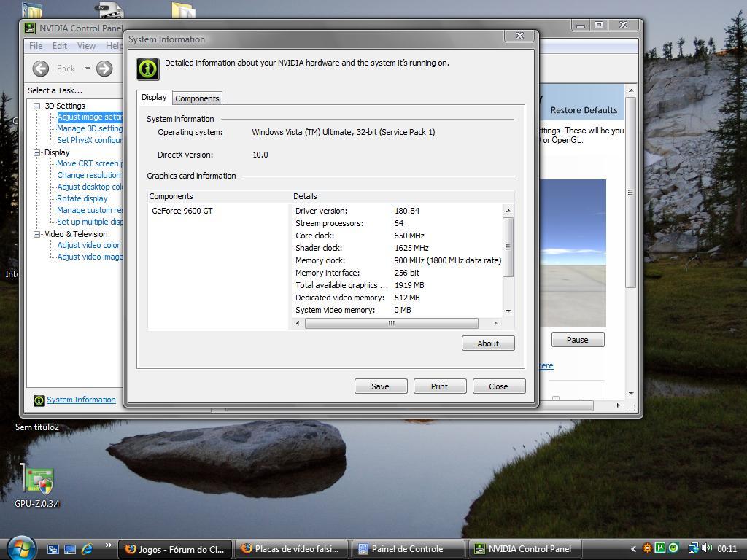Select Move CRT screen position tree item
The image size is (747, 560).
pos(90,163)
